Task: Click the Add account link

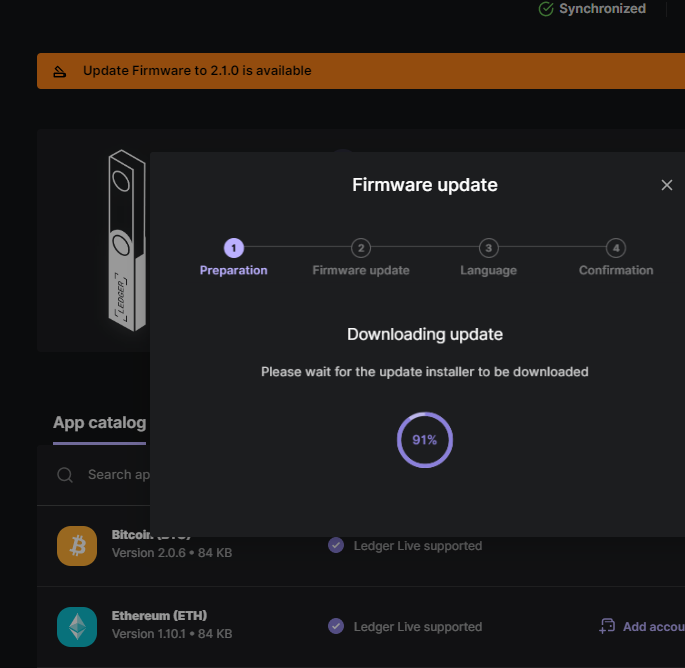Action: pos(653,627)
